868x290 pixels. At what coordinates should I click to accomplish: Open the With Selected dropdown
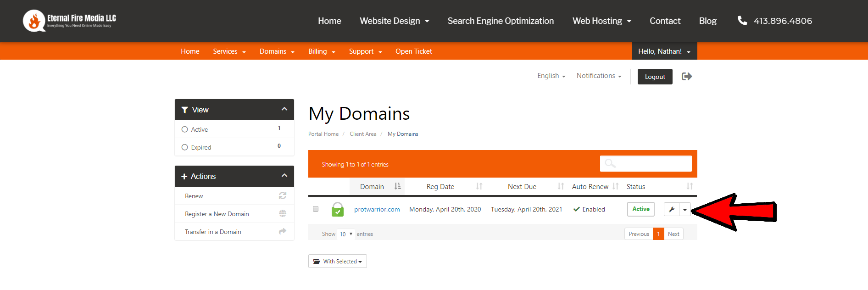pyautogui.click(x=338, y=261)
